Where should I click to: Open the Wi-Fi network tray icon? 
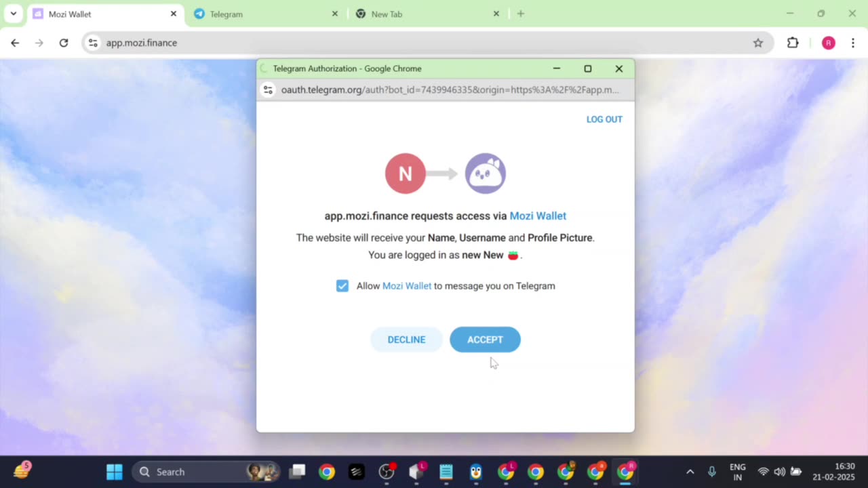click(x=764, y=472)
